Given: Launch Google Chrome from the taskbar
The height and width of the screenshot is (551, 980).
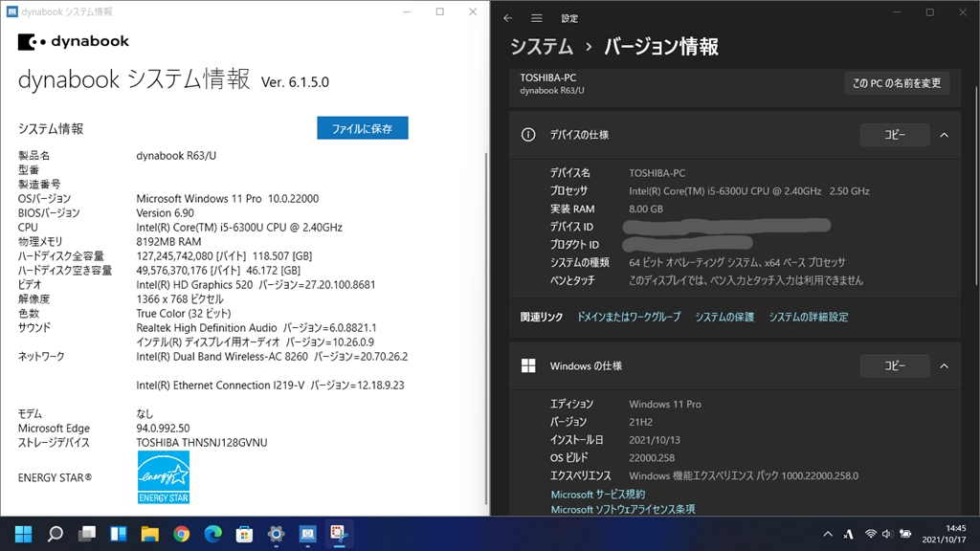Looking at the screenshot, I should 181,534.
